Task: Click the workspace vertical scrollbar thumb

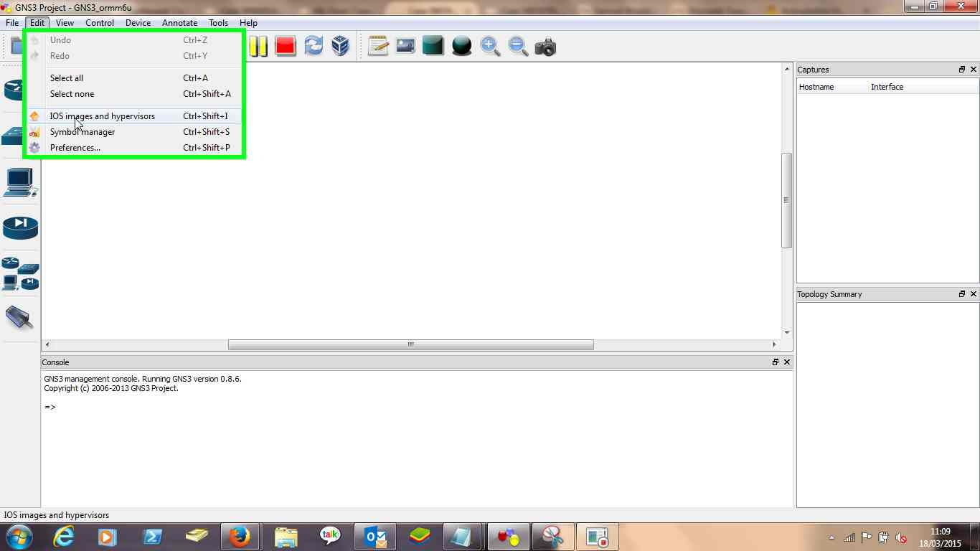Action: click(787, 200)
